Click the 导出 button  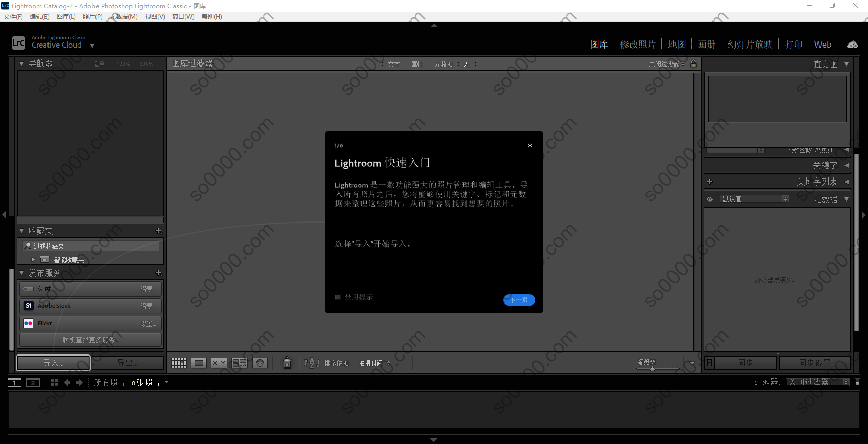click(127, 363)
